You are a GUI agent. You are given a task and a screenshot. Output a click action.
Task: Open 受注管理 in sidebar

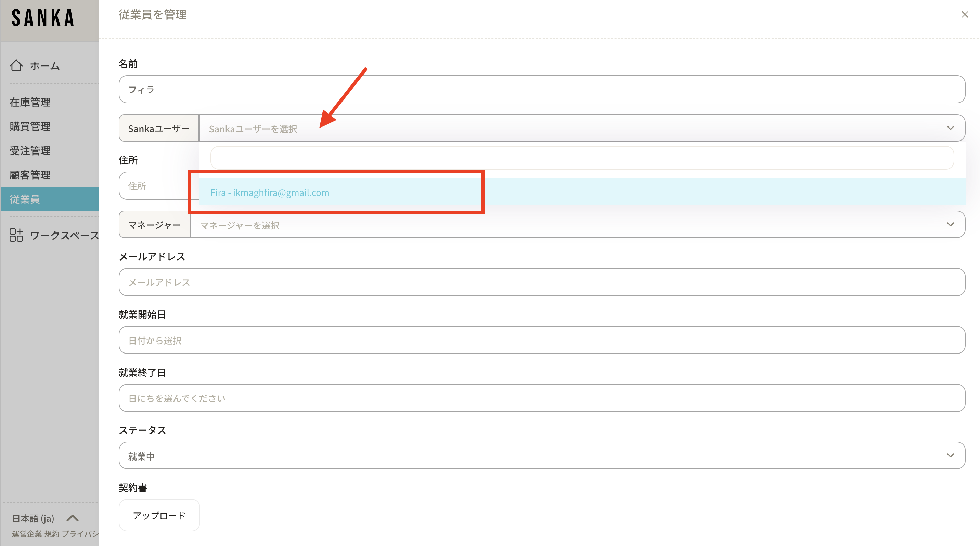(x=30, y=151)
